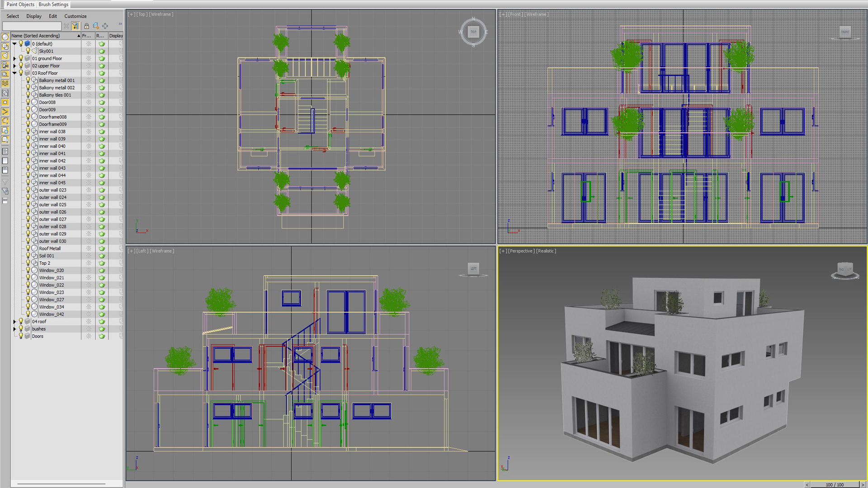Click the Perspective viewport ViewCube
The image size is (868, 488).
(844, 270)
